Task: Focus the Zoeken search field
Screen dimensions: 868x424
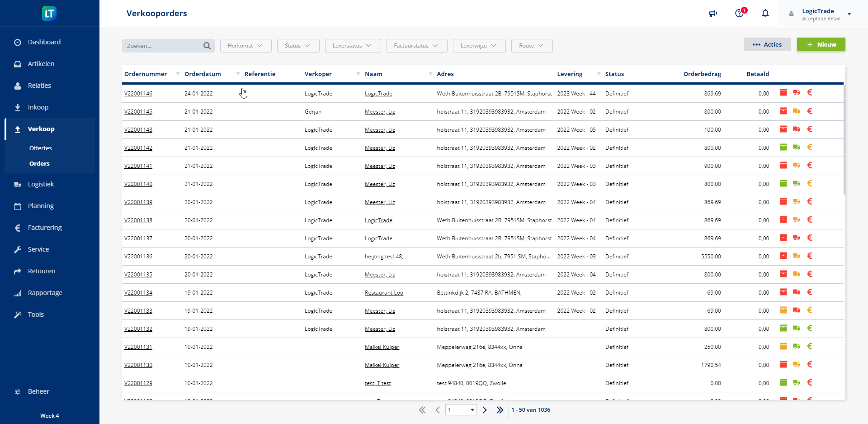Action: pos(163,46)
